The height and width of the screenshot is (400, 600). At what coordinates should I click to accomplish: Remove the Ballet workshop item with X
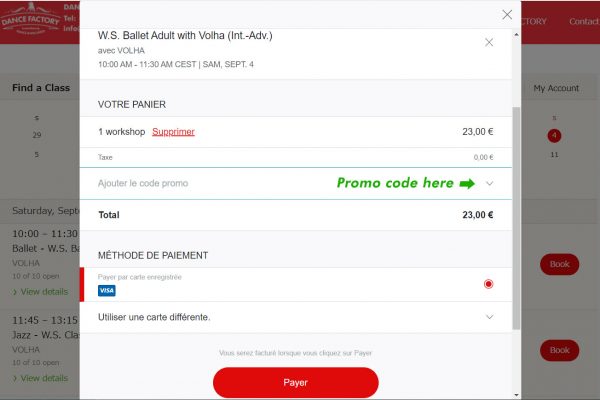pyautogui.click(x=489, y=42)
